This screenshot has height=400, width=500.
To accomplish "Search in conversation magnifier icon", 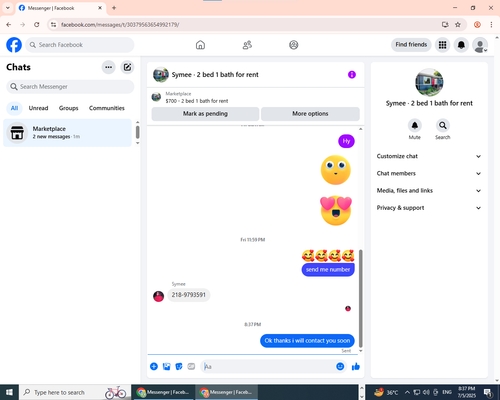I will point(443,125).
